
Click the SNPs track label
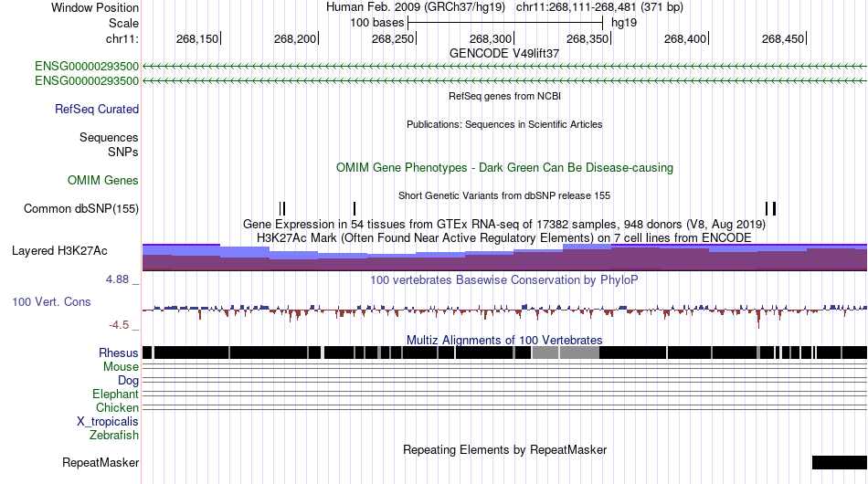[x=123, y=152]
